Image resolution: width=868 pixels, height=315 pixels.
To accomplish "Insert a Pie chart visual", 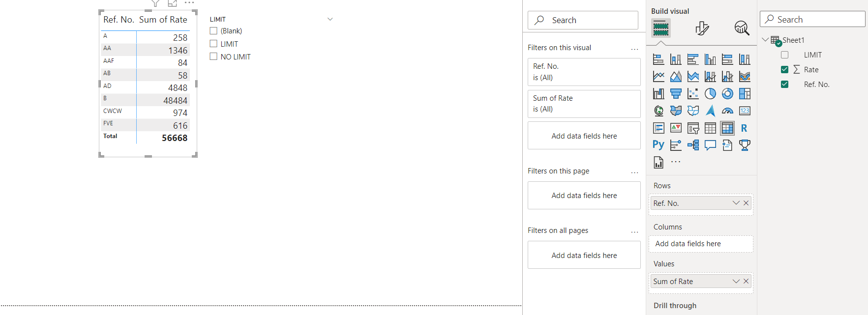I will point(710,94).
